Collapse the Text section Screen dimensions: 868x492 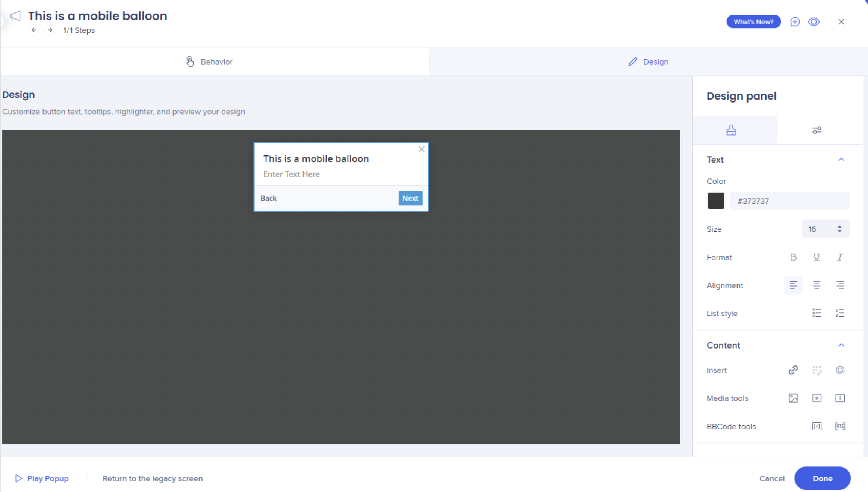click(841, 160)
